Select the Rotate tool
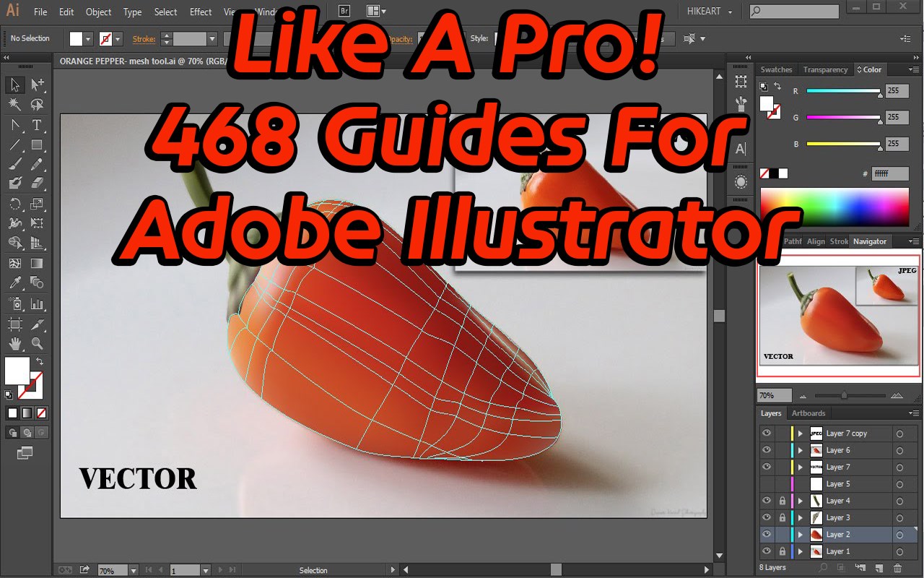The width and height of the screenshot is (924, 578). pyautogui.click(x=15, y=204)
